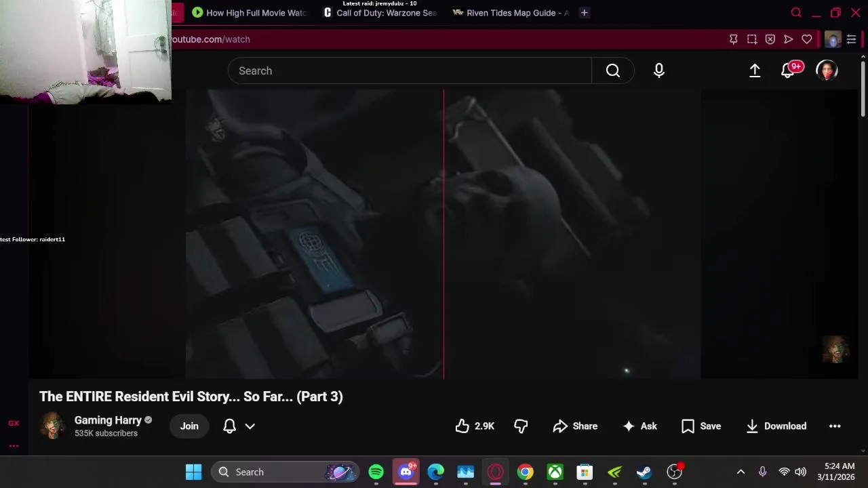
Task: Click the Join membership button
Action: pos(189,426)
